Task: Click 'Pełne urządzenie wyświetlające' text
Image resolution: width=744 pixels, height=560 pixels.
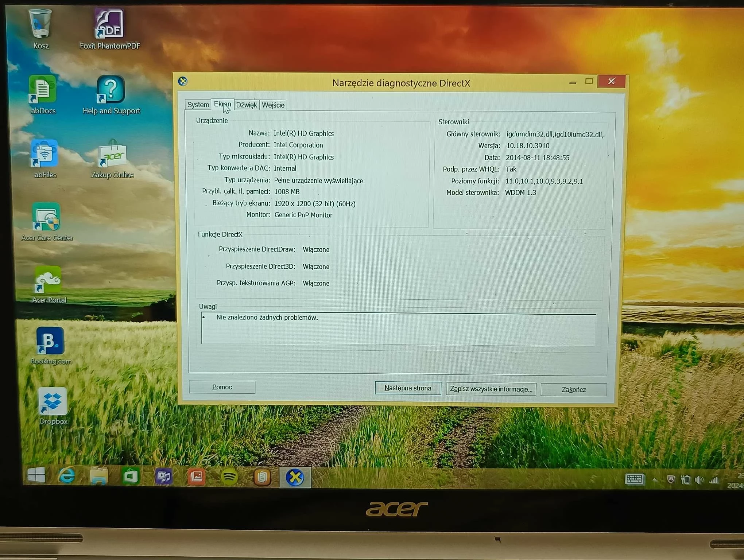Action: [x=318, y=180]
